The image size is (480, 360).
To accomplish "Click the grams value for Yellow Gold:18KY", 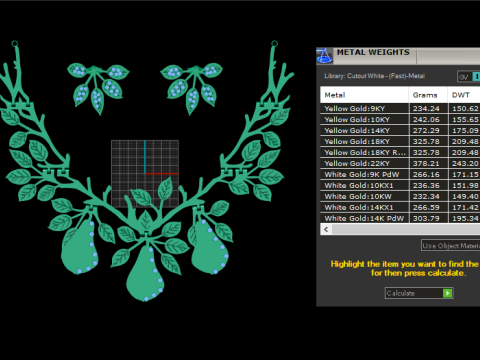I will tap(426, 141).
